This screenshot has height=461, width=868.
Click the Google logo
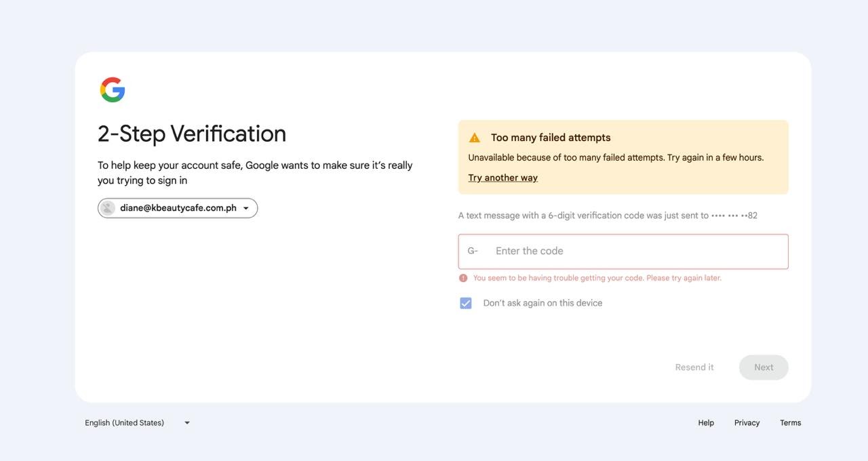pos(113,89)
